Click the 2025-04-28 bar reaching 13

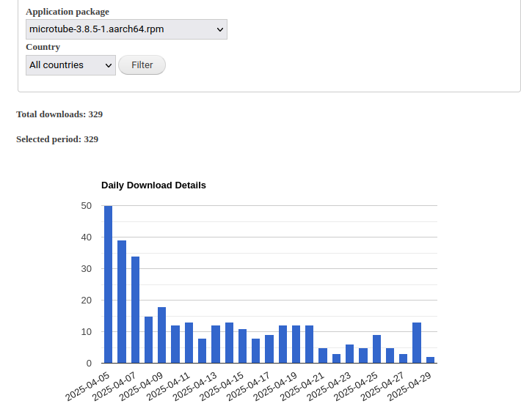coord(417,343)
